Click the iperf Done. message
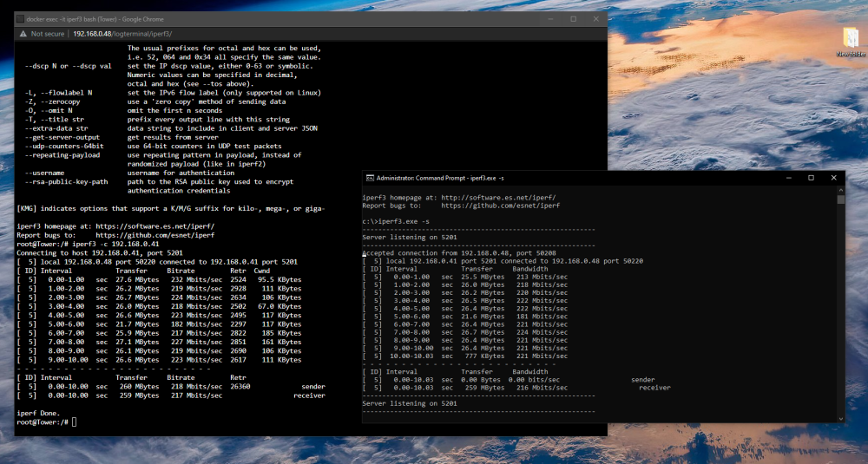 38,413
